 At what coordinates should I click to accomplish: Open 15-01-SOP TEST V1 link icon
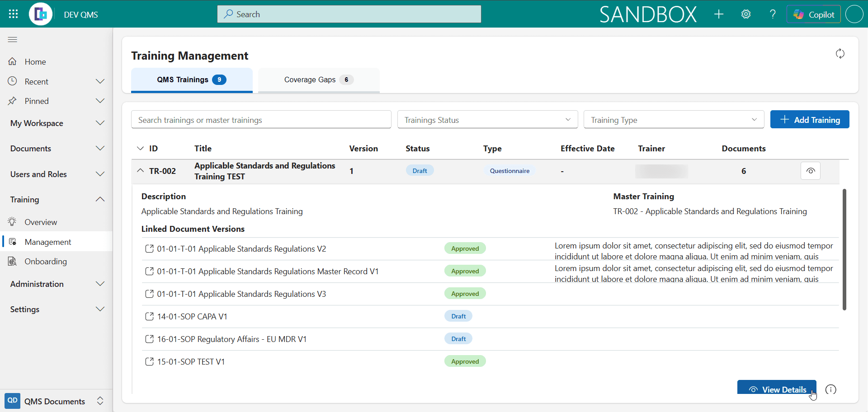click(x=149, y=362)
